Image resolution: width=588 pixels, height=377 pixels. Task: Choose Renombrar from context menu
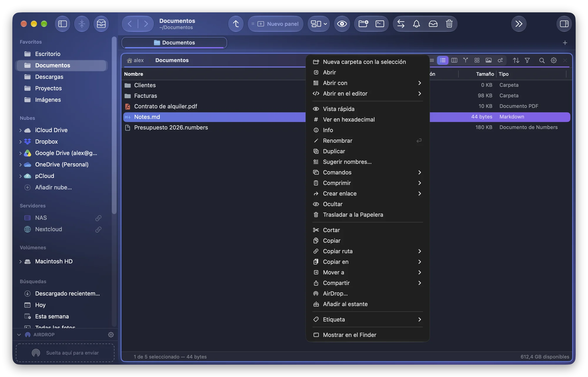click(x=367, y=141)
